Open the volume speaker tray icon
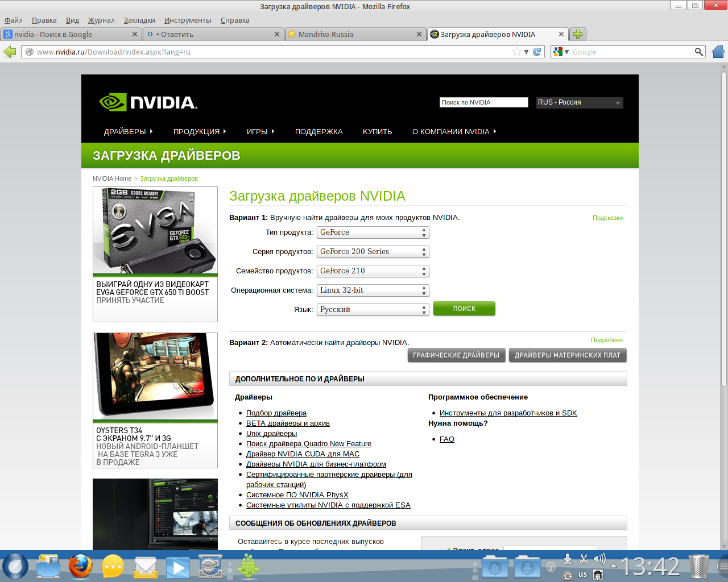Image resolution: width=728 pixels, height=582 pixels. (x=599, y=559)
